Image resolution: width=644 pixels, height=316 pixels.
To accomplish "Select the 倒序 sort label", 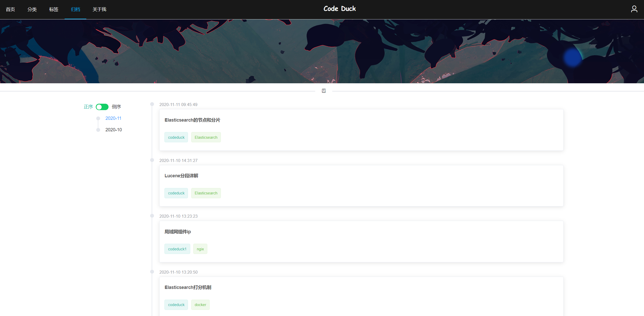I will tap(116, 107).
